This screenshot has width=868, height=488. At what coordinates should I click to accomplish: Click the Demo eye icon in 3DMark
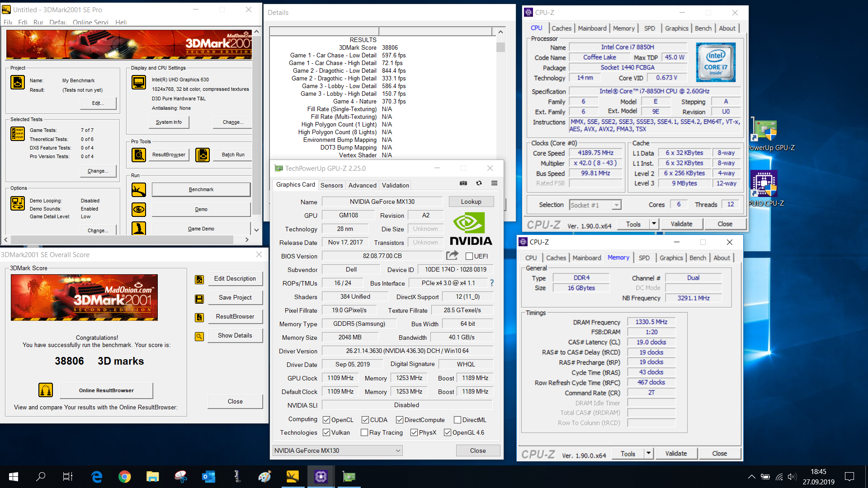[139, 209]
